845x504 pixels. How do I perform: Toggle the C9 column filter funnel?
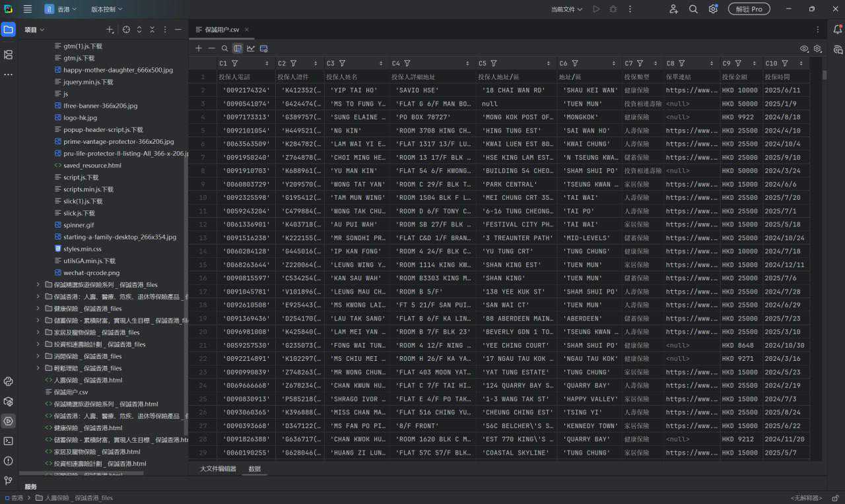[x=738, y=63]
